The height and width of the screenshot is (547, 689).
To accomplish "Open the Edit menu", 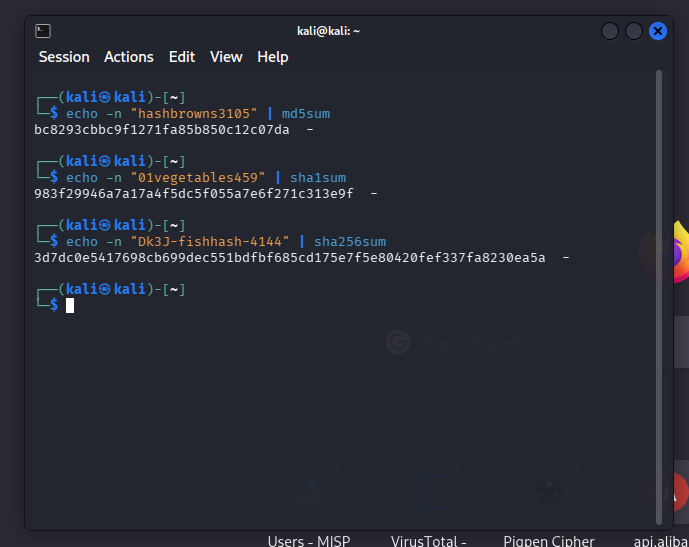I will (x=182, y=57).
